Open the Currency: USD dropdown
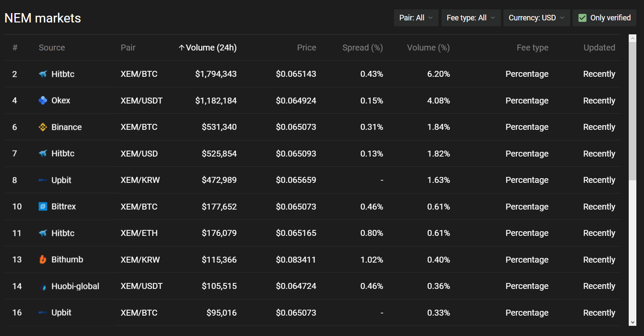The width and height of the screenshot is (644, 336). click(x=537, y=18)
